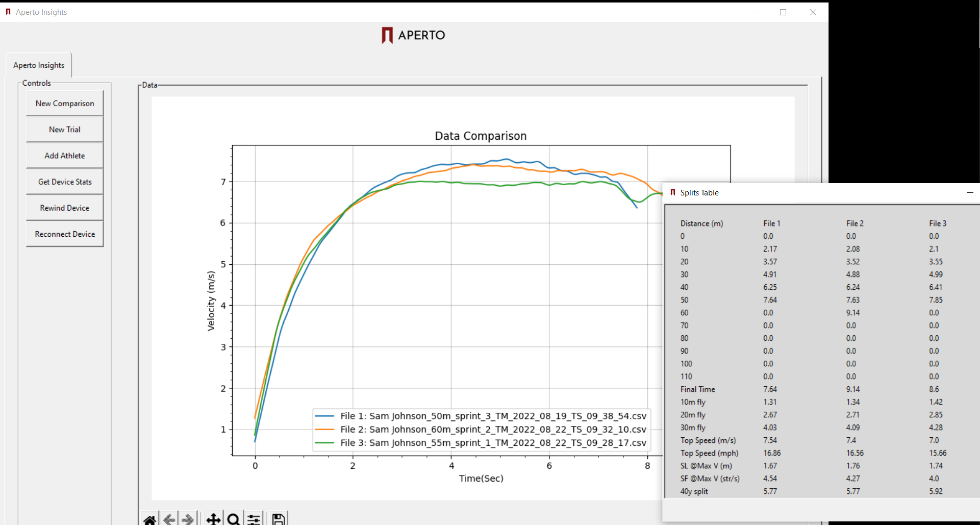Close the Aperto Insights window
The width and height of the screenshot is (980, 525).
click(813, 12)
